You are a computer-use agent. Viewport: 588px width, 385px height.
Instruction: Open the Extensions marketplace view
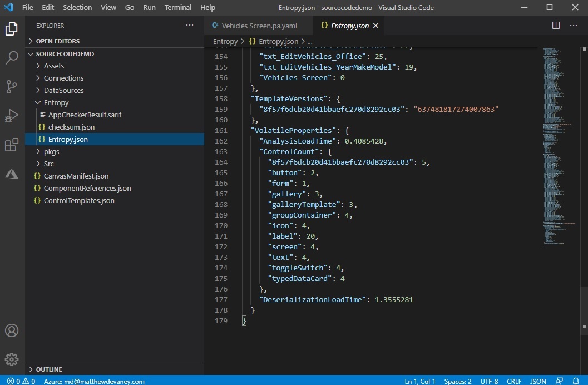[x=12, y=145]
